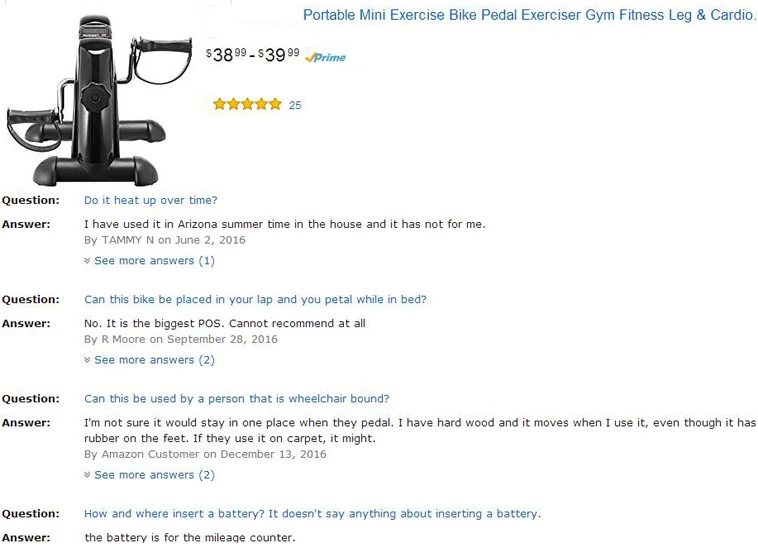The width and height of the screenshot is (758, 552).
Task: Click the 'battery is for the mileage counter' answer
Action: click(190, 538)
